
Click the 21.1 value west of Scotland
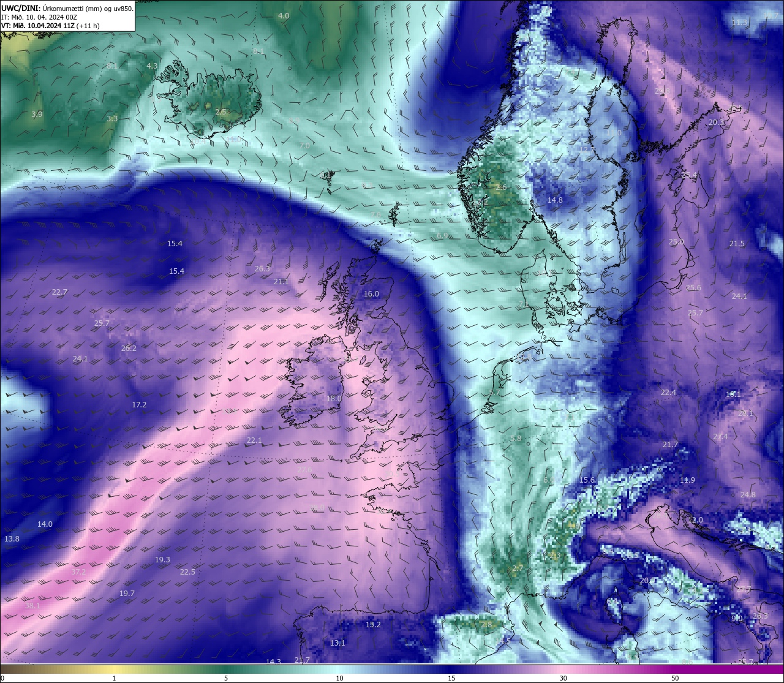281,282
